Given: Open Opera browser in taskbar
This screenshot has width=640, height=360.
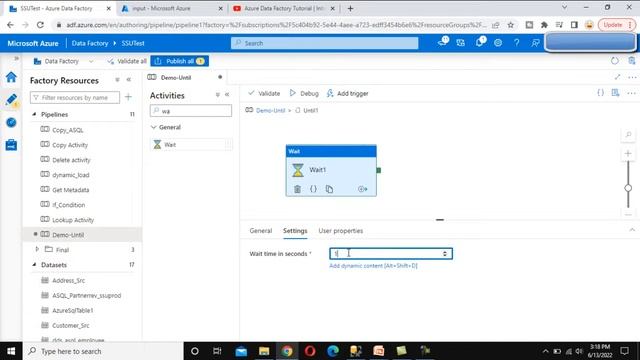Looking at the screenshot, I should 310,351.
